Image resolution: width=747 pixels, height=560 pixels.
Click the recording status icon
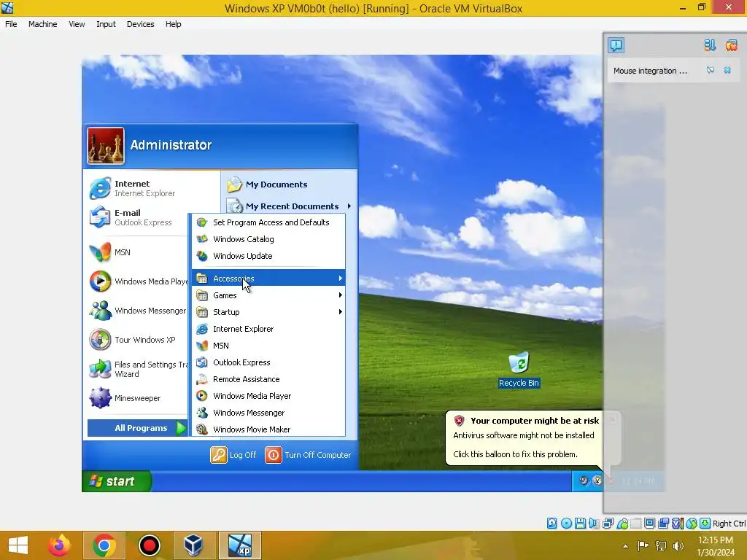(x=663, y=524)
